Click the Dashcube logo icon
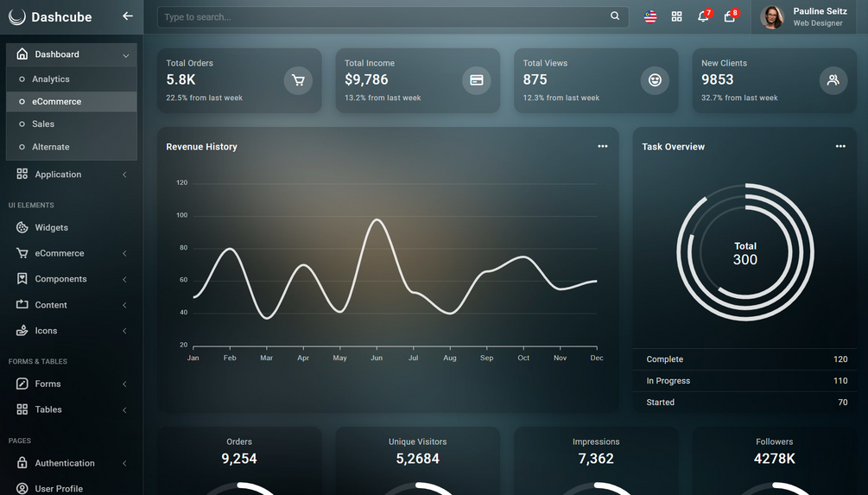This screenshot has height=495, width=868. coord(17,16)
